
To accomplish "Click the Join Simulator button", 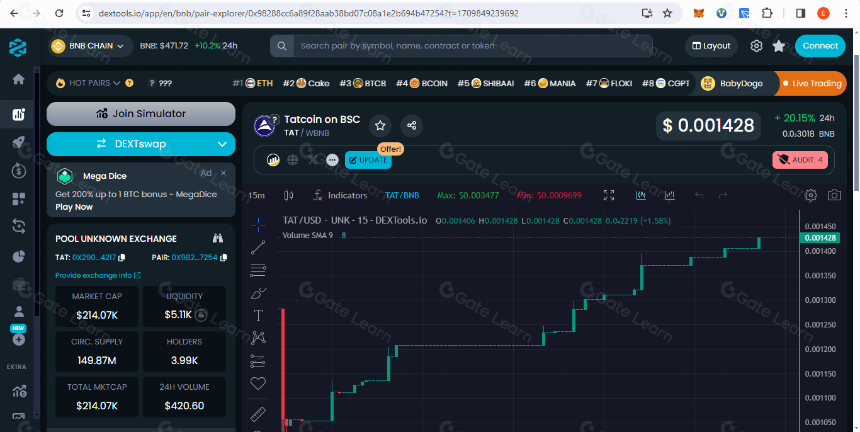I will pos(141,114).
